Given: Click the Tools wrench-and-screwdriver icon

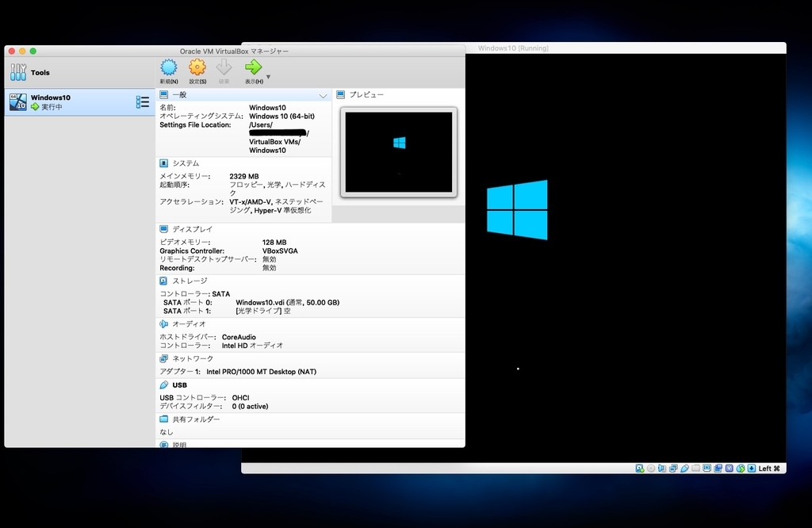Looking at the screenshot, I should pyautogui.click(x=18, y=72).
